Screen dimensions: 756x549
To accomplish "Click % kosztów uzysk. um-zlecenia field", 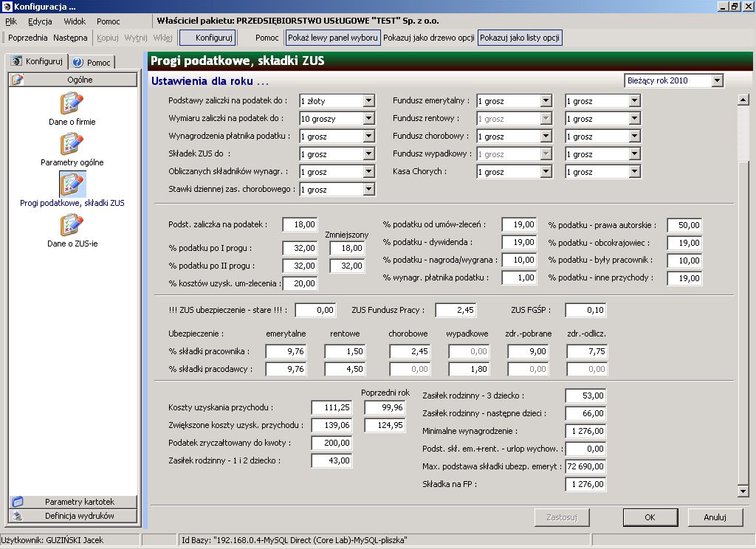I will point(300,283).
